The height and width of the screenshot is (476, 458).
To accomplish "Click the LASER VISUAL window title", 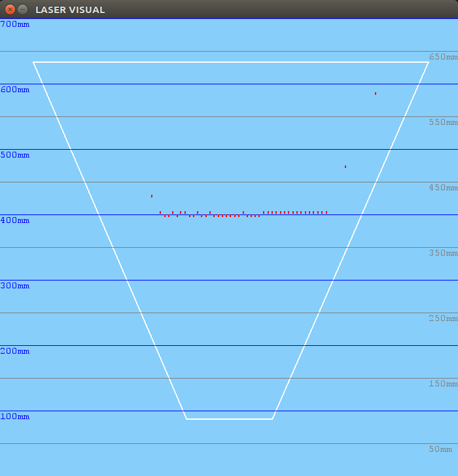I will click(70, 10).
